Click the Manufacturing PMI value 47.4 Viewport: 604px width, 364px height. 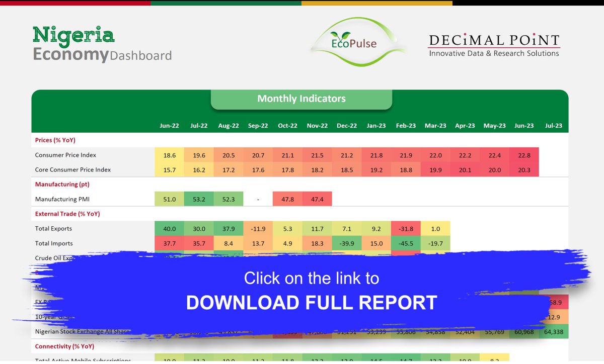(x=317, y=199)
